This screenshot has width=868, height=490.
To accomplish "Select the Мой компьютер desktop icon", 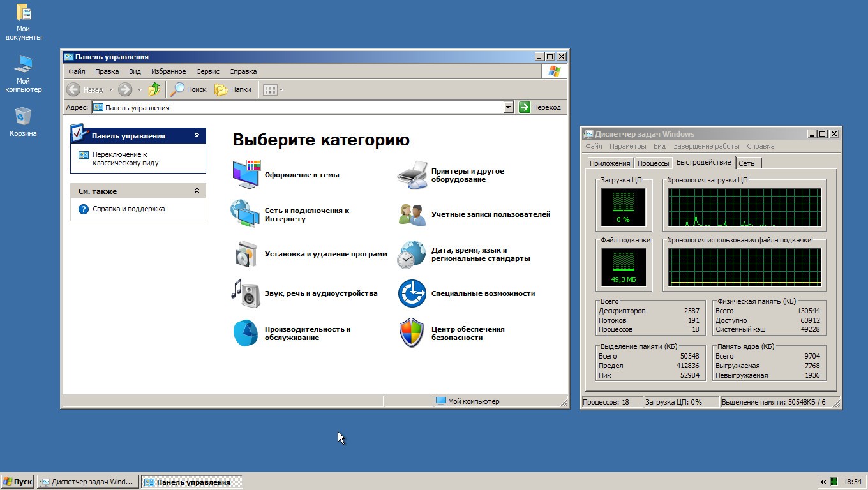I will [x=24, y=64].
